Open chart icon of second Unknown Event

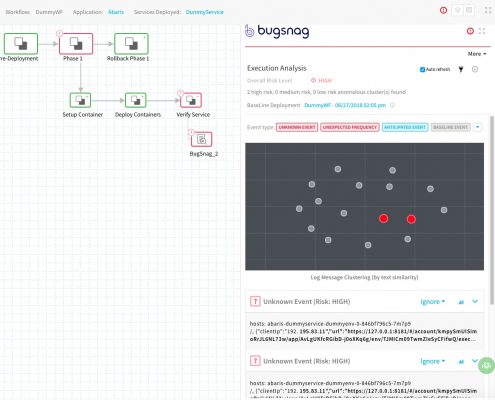click(461, 361)
